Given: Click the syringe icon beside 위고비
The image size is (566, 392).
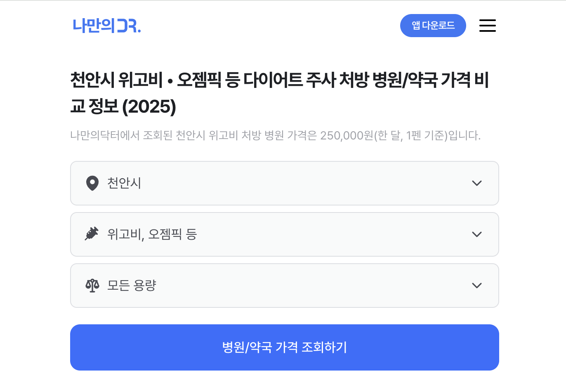Looking at the screenshot, I should pos(92,234).
